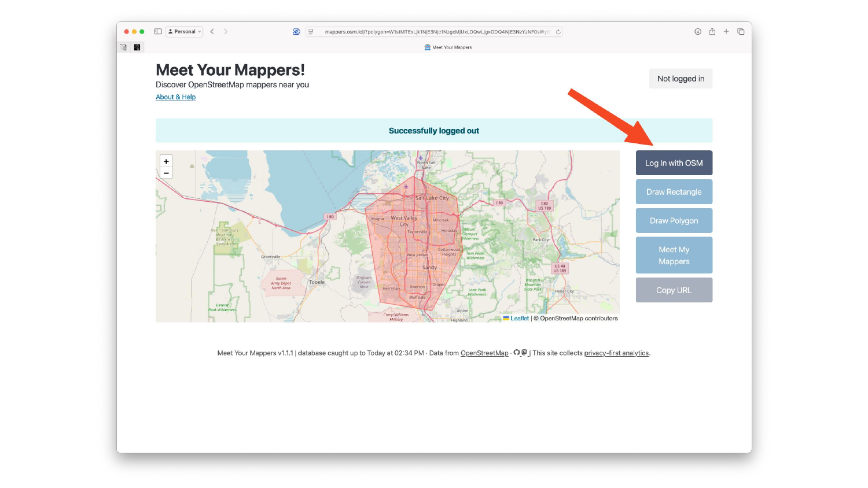Click the Discover OpenStreetMap mappers near you subtitle
This screenshot has width=868, height=488.
click(x=233, y=85)
